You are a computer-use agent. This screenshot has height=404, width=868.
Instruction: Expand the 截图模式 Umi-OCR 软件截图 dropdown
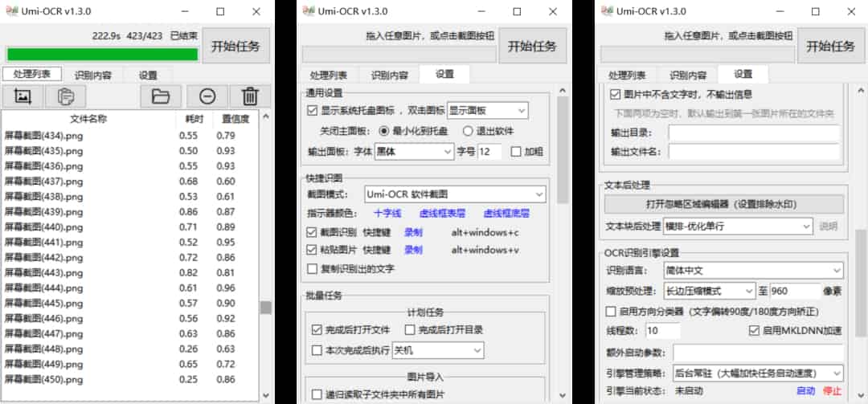tap(455, 194)
